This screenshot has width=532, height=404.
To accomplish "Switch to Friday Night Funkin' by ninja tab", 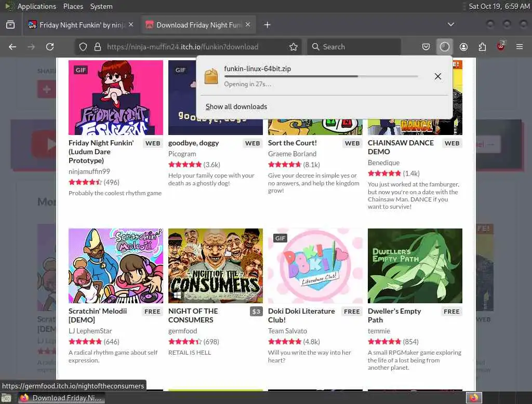I will tap(81, 25).
